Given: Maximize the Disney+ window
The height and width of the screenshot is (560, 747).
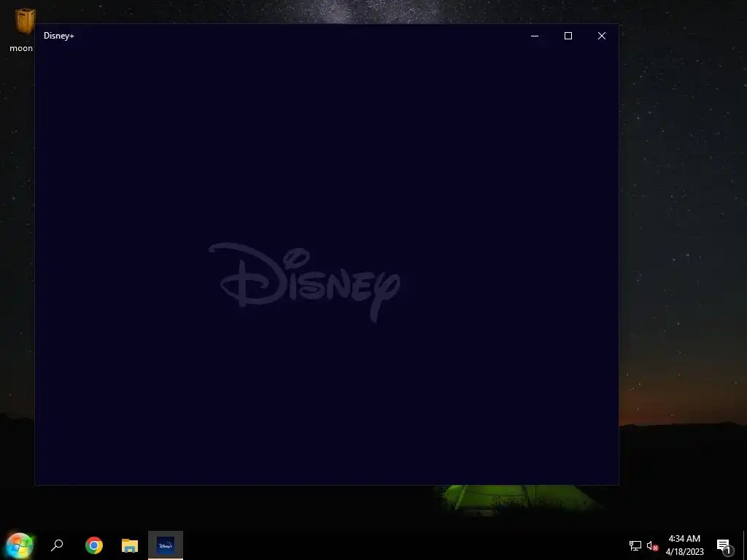Looking at the screenshot, I should pyautogui.click(x=568, y=36).
